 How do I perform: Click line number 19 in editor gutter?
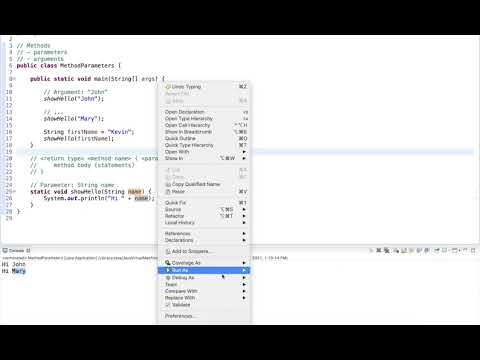(x=9, y=152)
